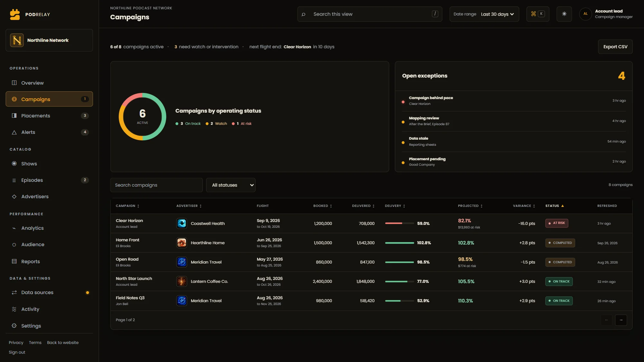Viewport: 644px width, 362px height.
Task: Open the Episodes list
Action: pyautogui.click(x=49, y=180)
